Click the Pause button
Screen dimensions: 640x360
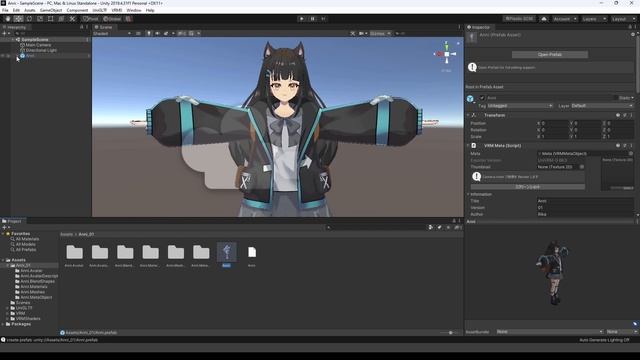pos(313,19)
